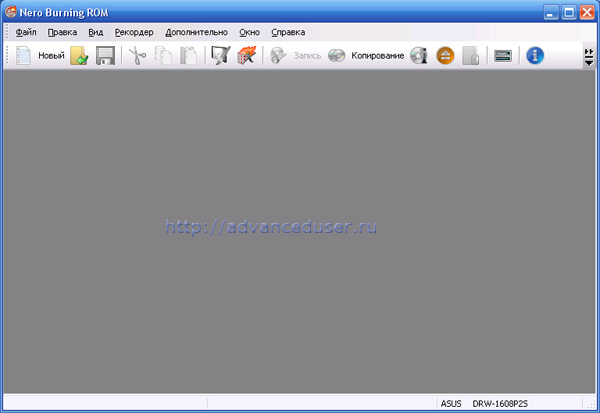Open the Окно menu
600x413 pixels.
pos(249,33)
